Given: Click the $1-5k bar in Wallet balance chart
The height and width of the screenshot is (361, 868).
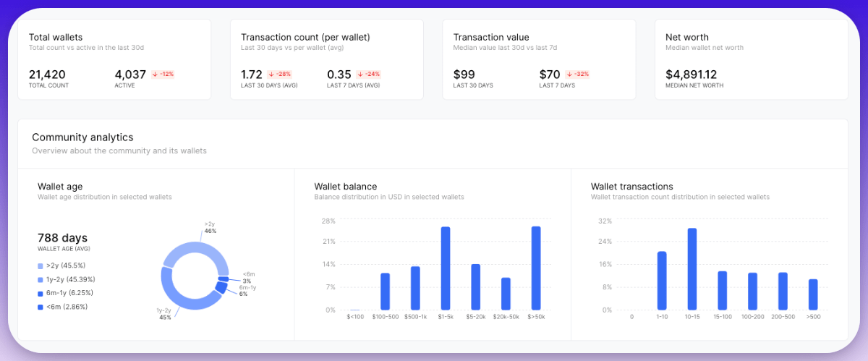Looking at the screenshot, I should point(446,268).
